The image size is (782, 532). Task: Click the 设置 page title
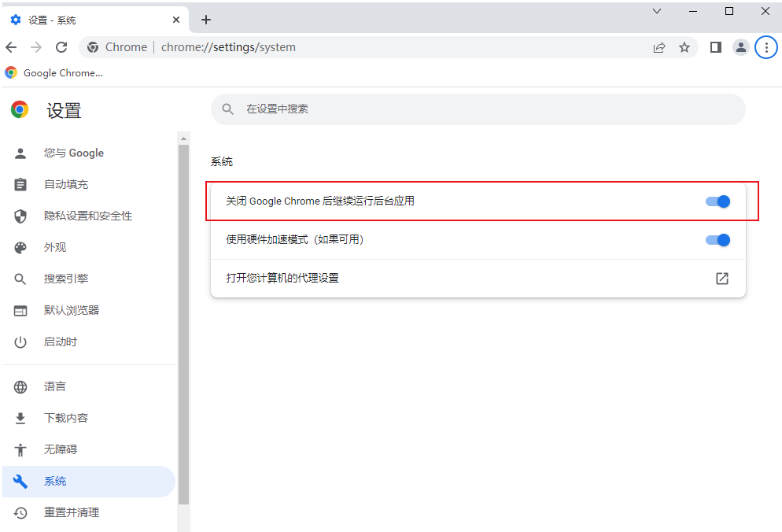tap(64, 111)
